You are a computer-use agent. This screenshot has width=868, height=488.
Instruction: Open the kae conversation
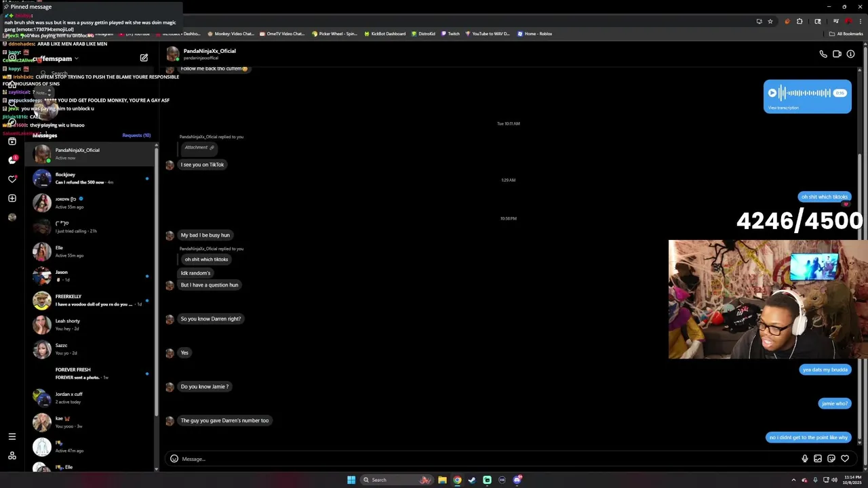point(90,422)
